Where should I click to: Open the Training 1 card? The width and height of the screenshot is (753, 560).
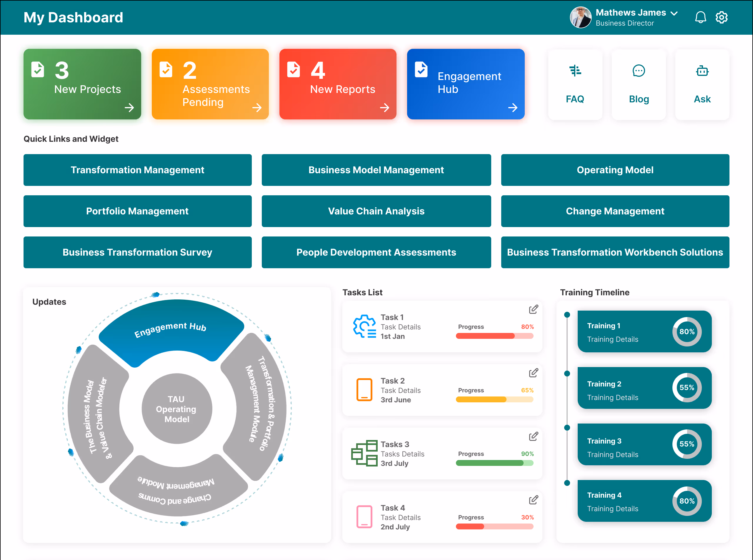point(644,331)
